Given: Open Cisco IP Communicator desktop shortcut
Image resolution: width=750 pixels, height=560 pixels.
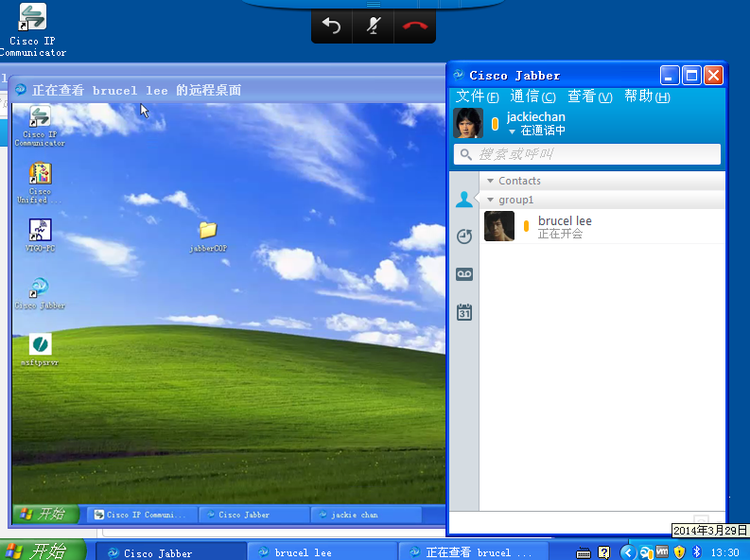Looking at the screenshot, I should tap(32, 30).
